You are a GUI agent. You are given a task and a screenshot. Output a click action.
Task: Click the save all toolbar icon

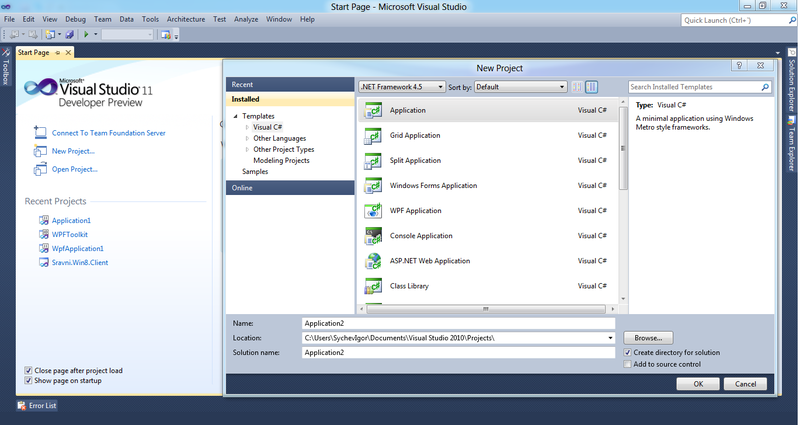tap(70, 34)
